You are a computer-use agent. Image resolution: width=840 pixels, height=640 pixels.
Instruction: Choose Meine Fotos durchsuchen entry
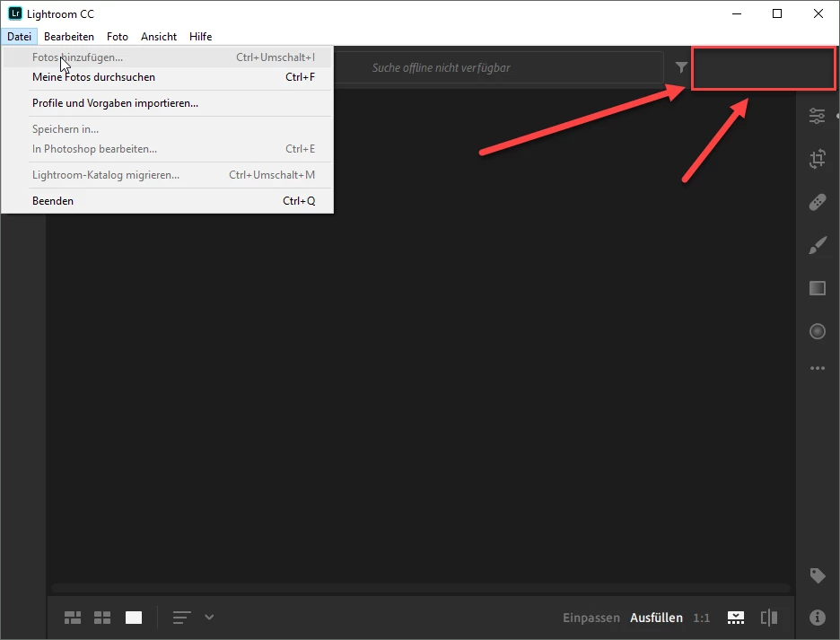click(x=167, y=77)
